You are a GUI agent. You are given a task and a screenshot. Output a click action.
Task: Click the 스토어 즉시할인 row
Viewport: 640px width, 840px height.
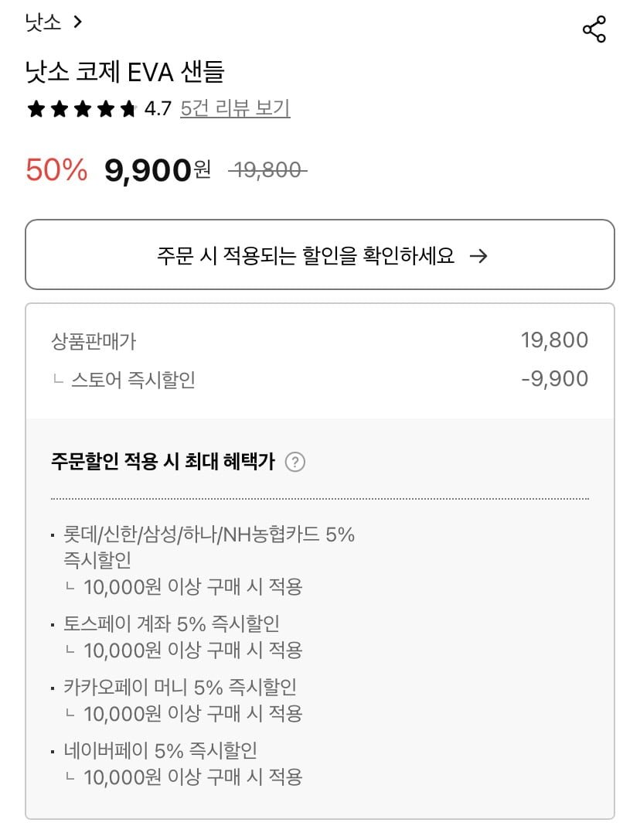pos(319,380)
